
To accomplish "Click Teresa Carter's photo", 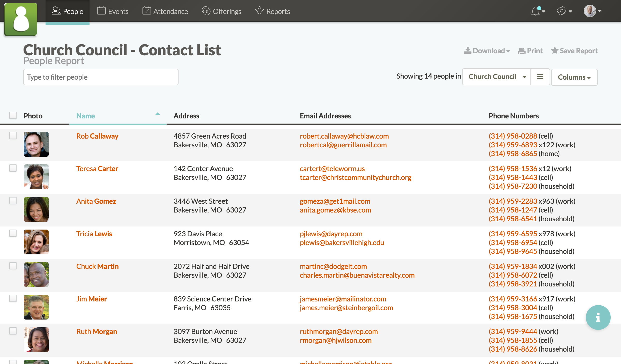I will click(36, 177).
